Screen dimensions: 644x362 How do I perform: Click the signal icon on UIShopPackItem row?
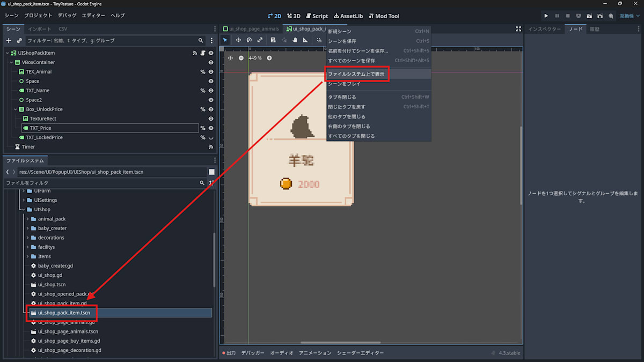195,53
